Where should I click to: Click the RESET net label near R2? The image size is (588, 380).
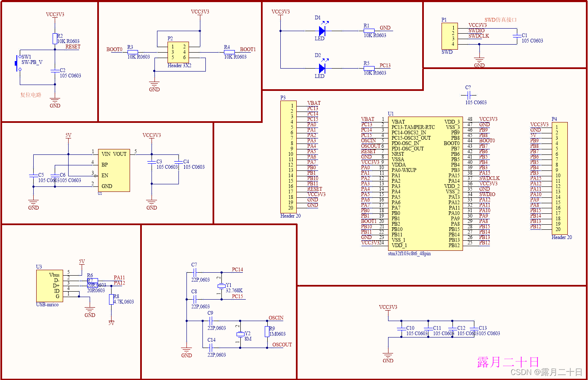(73, 47)
